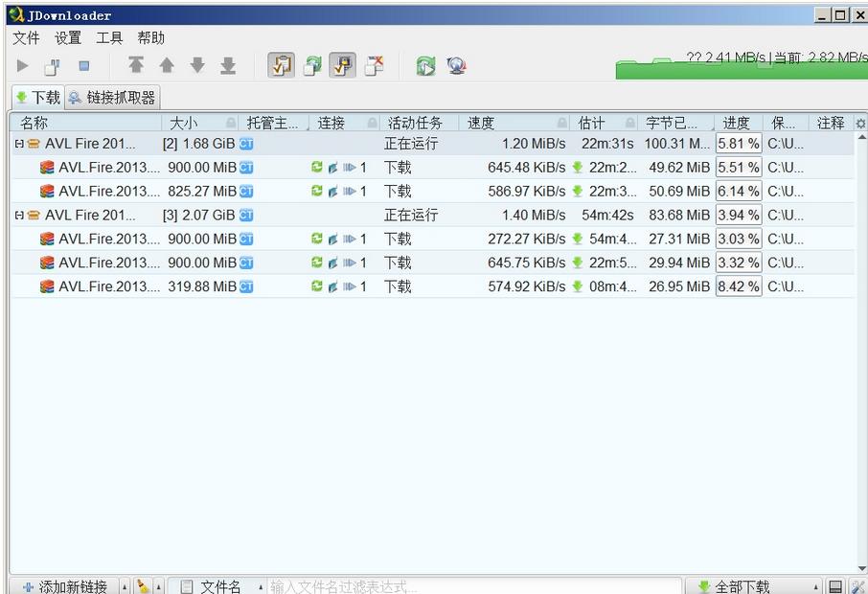This screenshot has width=868, height=594.
Task: Start all downloads with the play icon
Action: coord(21,65)
